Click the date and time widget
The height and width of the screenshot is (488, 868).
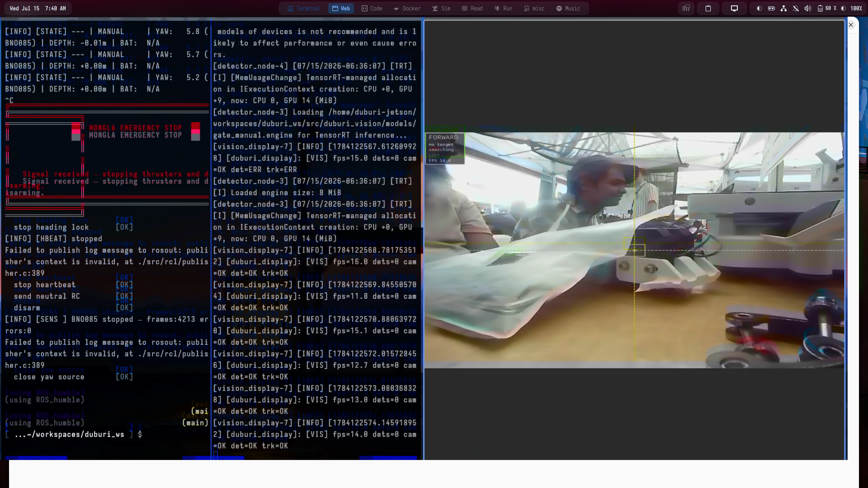point(38,8)
